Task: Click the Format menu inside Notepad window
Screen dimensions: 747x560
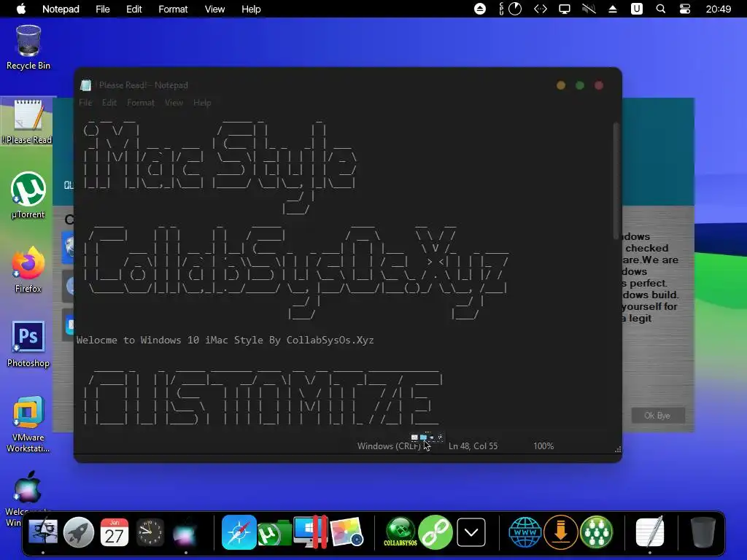Action: [141, 103]
